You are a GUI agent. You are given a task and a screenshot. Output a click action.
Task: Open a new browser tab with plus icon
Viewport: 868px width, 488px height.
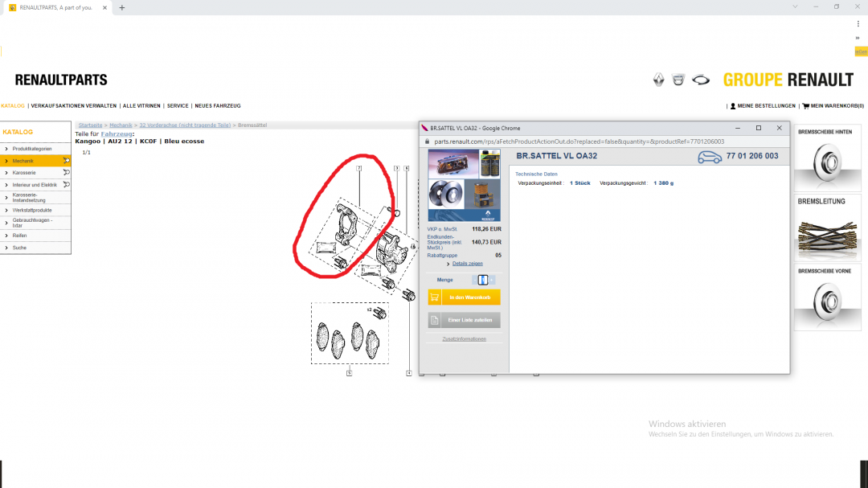[122, 8]
